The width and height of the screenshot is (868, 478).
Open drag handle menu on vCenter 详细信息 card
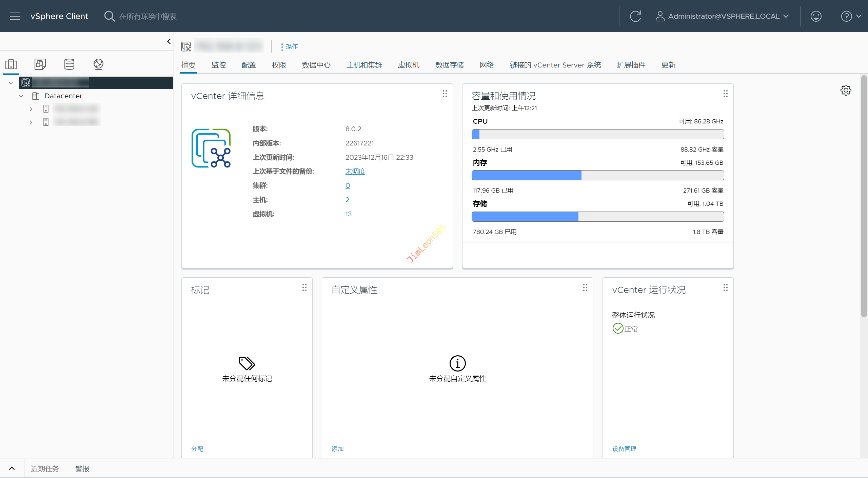coord(445,94)
